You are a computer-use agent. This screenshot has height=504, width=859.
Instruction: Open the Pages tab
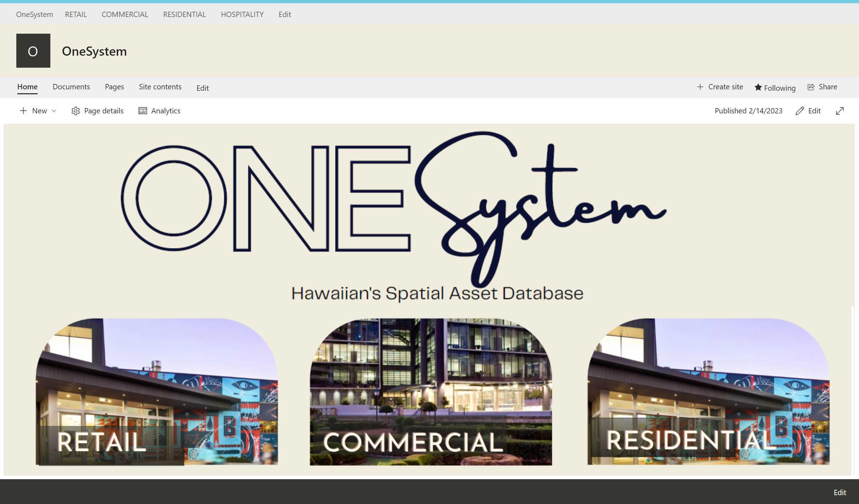(114, 87)
